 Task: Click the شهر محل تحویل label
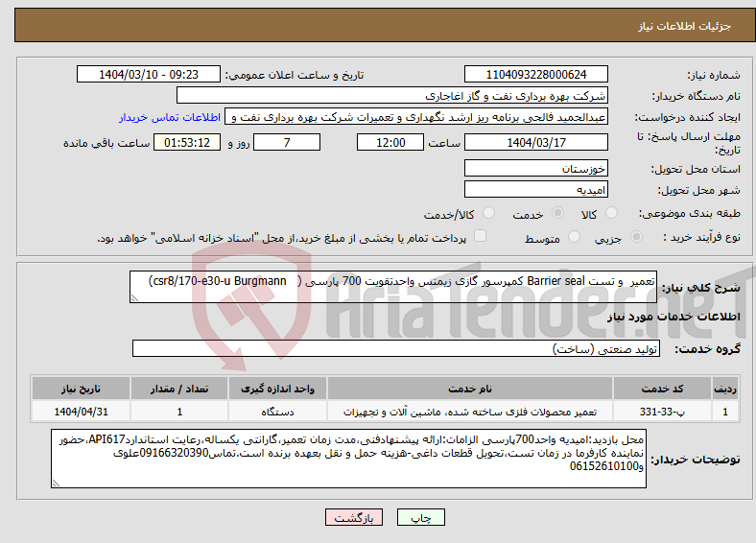point(698,190)
